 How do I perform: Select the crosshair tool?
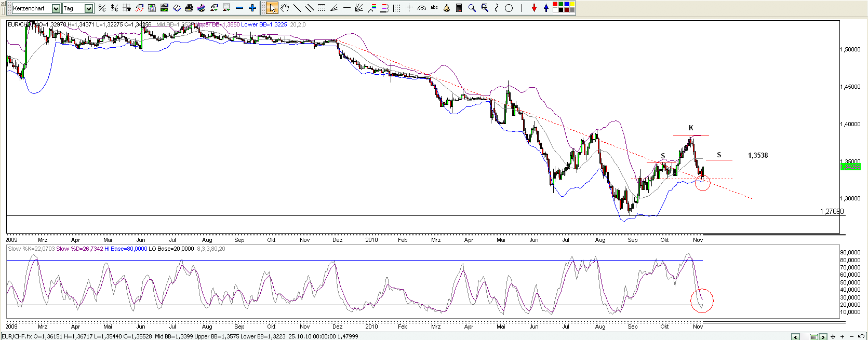[x=409, y=8]
